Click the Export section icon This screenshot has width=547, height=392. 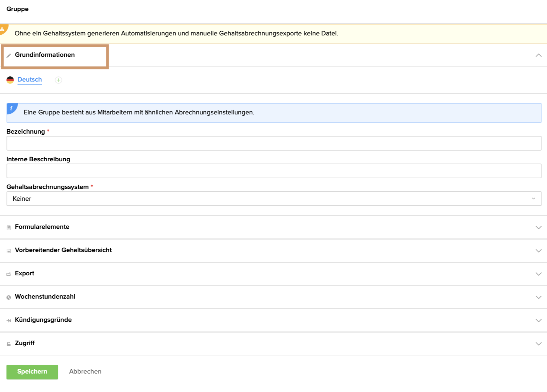(x=8, y=274)
